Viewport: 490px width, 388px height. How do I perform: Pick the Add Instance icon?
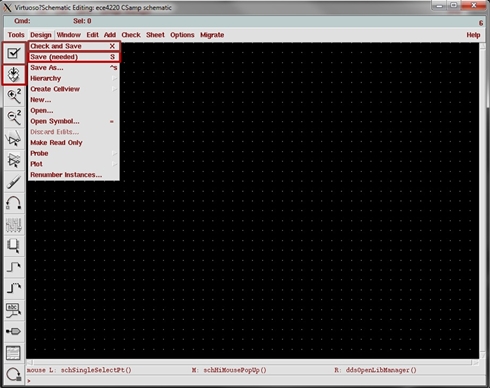click(14, 246)
